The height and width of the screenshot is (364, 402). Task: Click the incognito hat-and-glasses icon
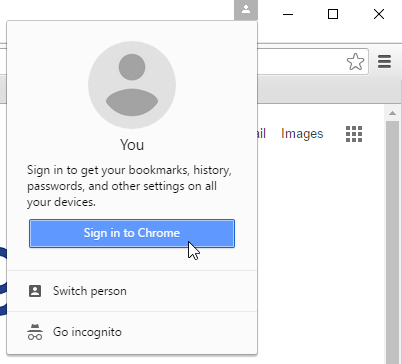point(35,332)
